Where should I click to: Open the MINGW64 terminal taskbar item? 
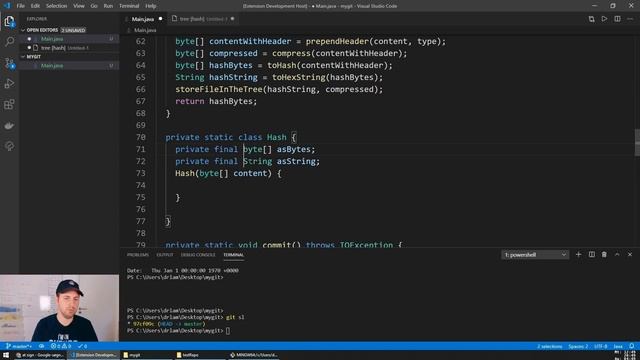tap(254, 355)
